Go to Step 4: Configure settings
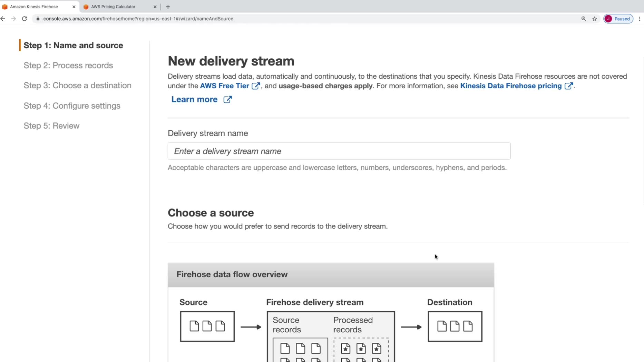This screenshot has width=644, height=362. pos(72,105)
